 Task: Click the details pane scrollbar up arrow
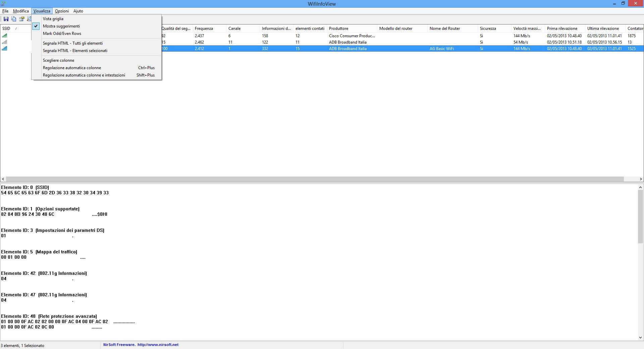640,187
